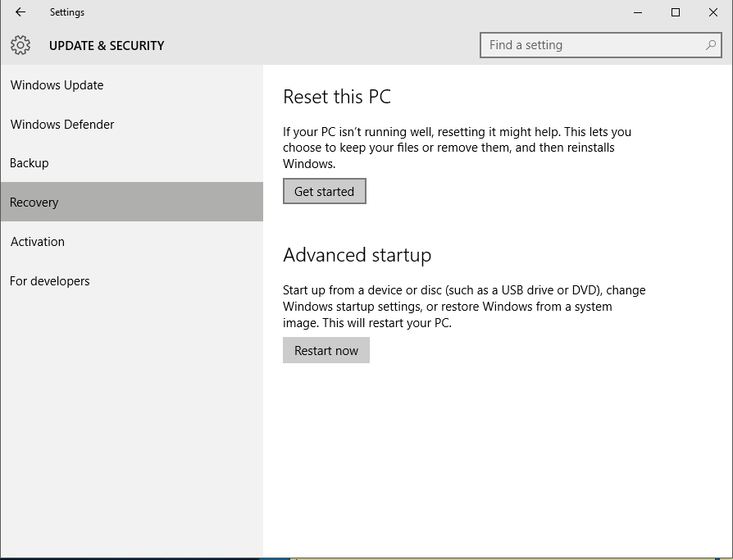Close the Settings window
Screen dimensions: 733x560
click(713, 12)
